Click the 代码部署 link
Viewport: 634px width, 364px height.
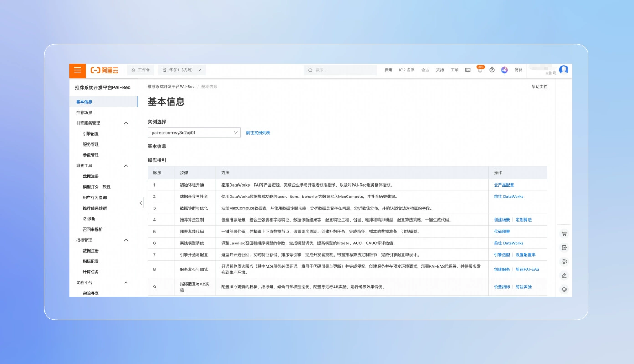click(x=502, y=232)
